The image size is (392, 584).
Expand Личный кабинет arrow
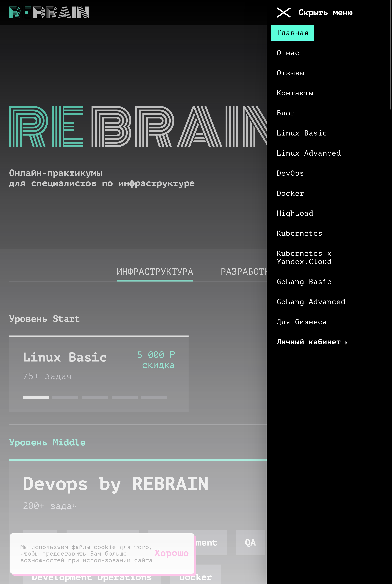coord(347,342)
